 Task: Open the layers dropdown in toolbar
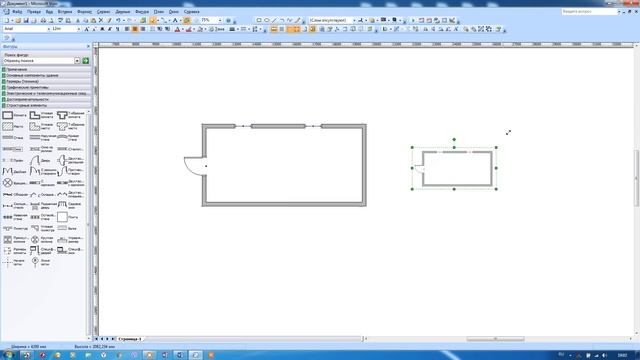354,20
